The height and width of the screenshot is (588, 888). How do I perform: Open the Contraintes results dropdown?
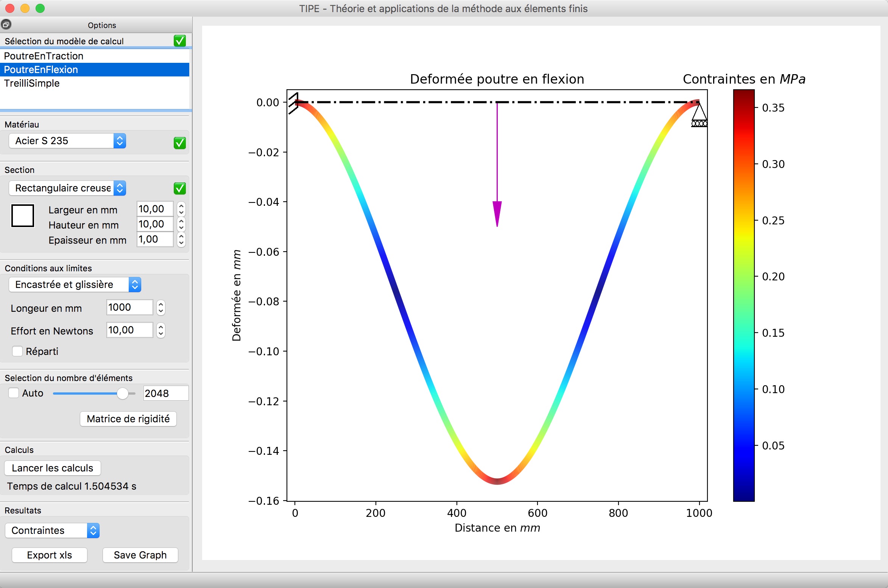52,530
